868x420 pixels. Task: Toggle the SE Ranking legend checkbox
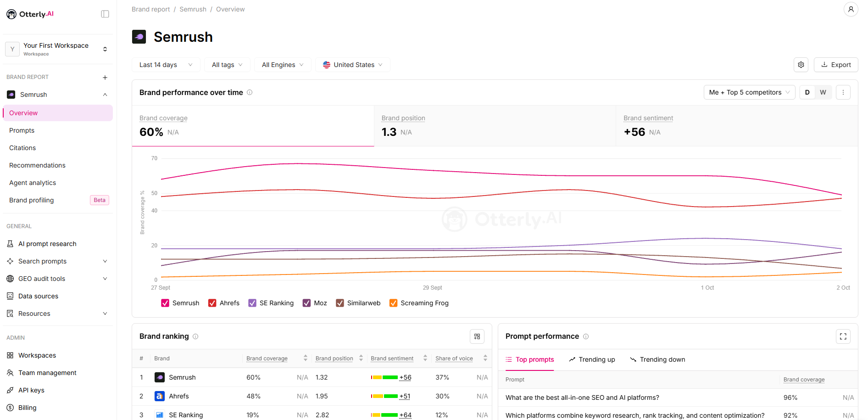[252, 303]
